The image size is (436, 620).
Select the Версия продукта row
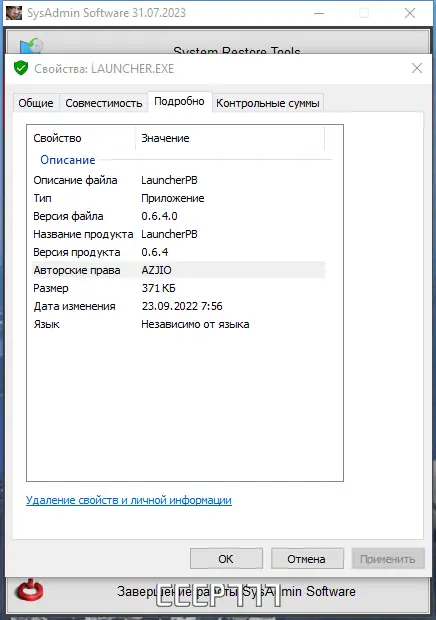click(x=178, y=252)
